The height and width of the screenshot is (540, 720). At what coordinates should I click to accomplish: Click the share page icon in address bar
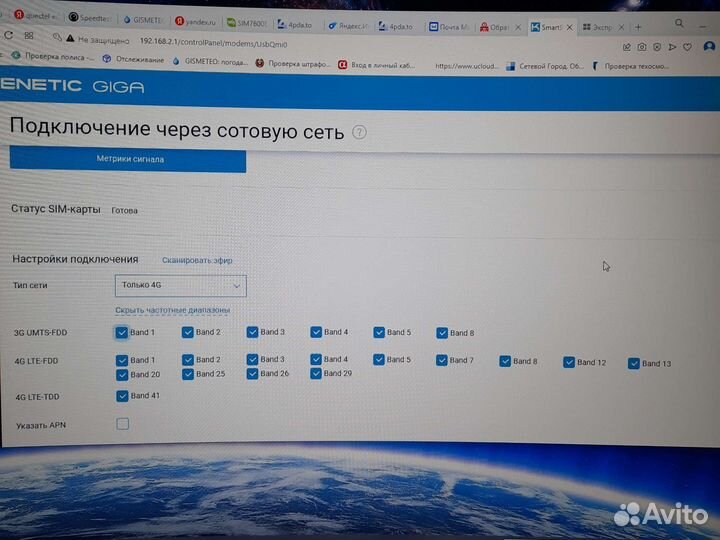627,47
